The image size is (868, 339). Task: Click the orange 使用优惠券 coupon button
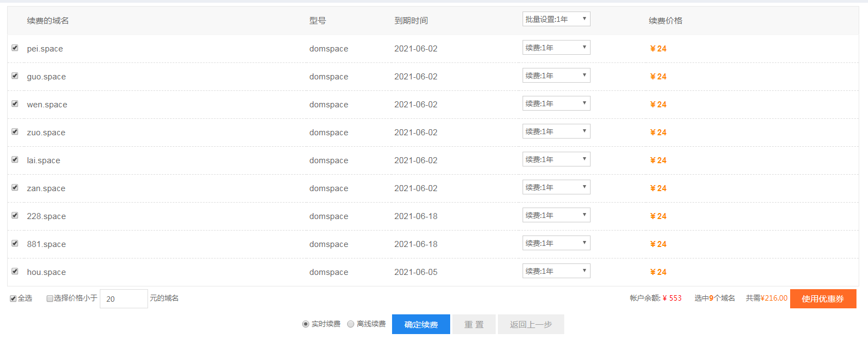pyautogui.click(x=822, y=298)
